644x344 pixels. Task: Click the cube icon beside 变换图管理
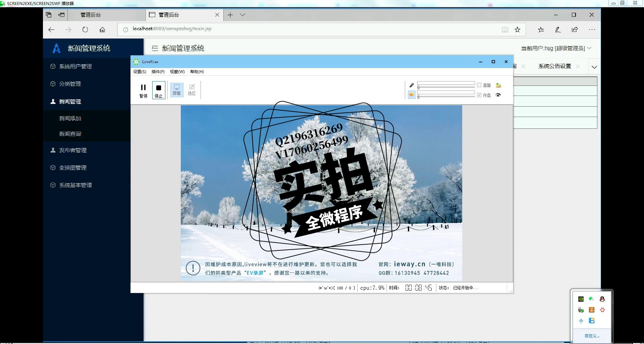pyautogui.click(x=53, y=168)
